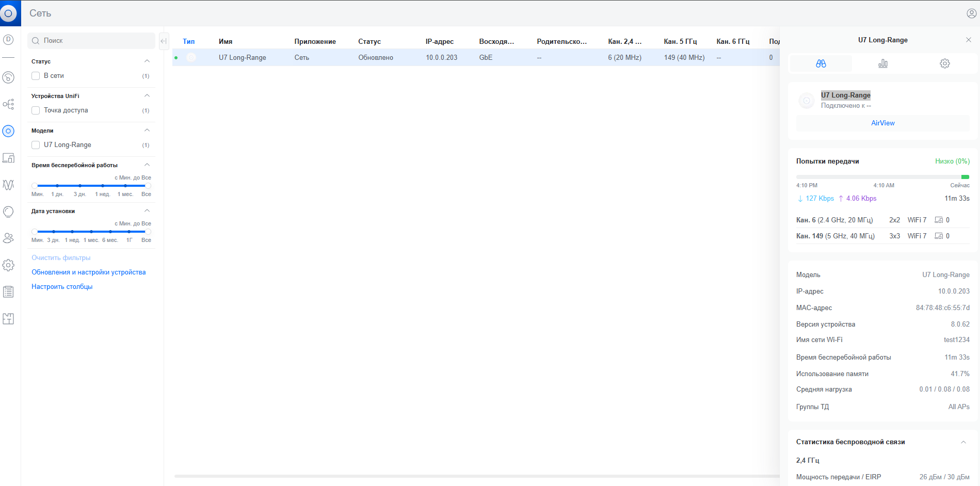Enable the 'Точка доступа' device filter
980x486 pixels.
coord(36,110)
